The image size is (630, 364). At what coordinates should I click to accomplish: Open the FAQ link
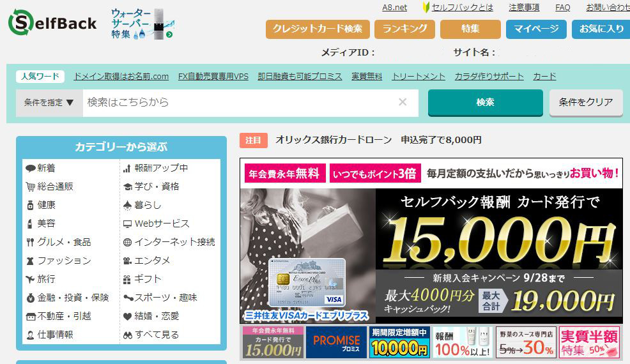[562, 8]
